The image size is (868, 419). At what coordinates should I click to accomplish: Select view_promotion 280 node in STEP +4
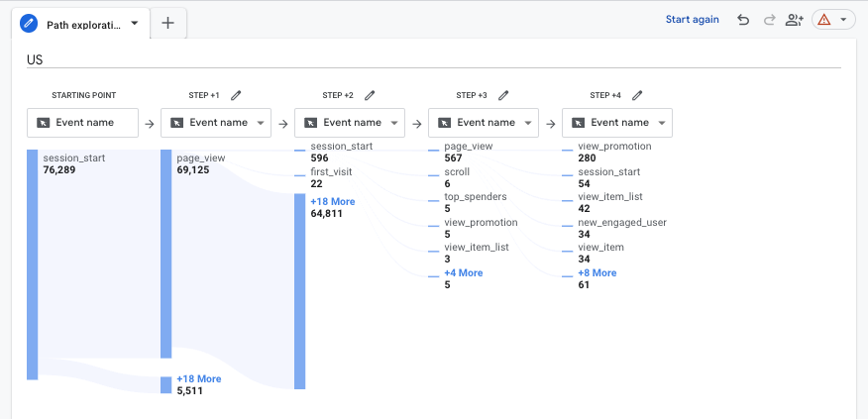(x=614, y=152)
